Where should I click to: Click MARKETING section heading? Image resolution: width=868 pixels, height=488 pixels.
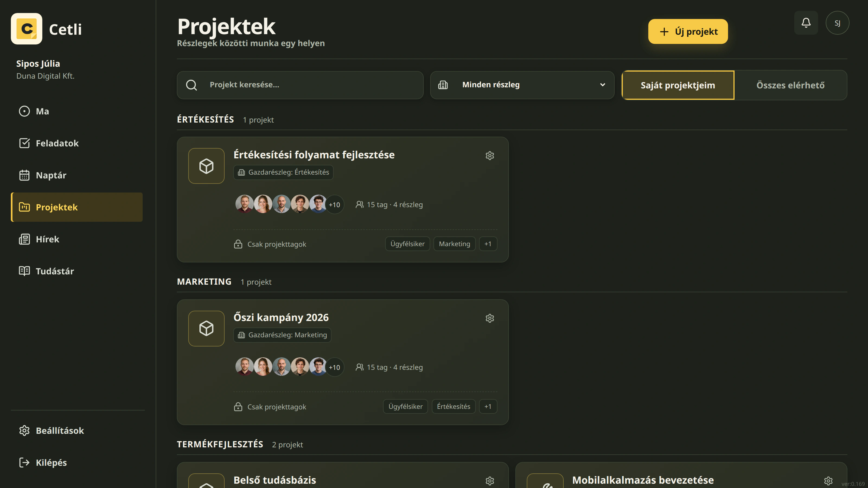tap(204, 282)
